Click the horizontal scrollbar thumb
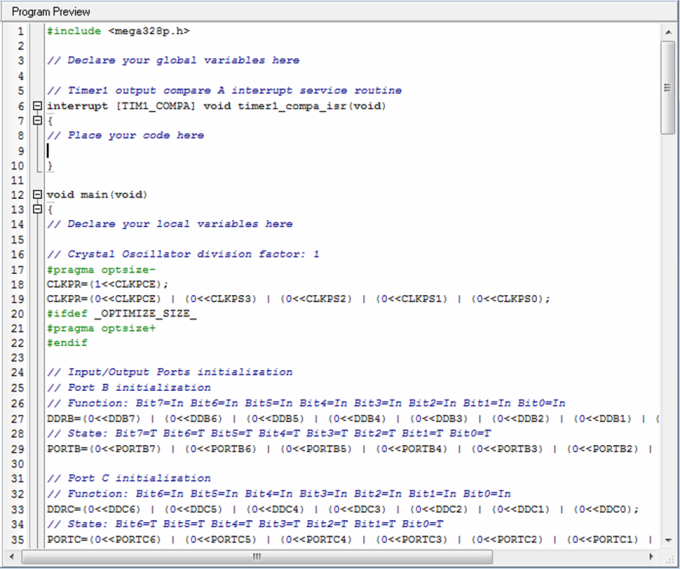Image resolution: width=680 pixels, height=569 pixels. pyautogui.click(x=257, y=556)
